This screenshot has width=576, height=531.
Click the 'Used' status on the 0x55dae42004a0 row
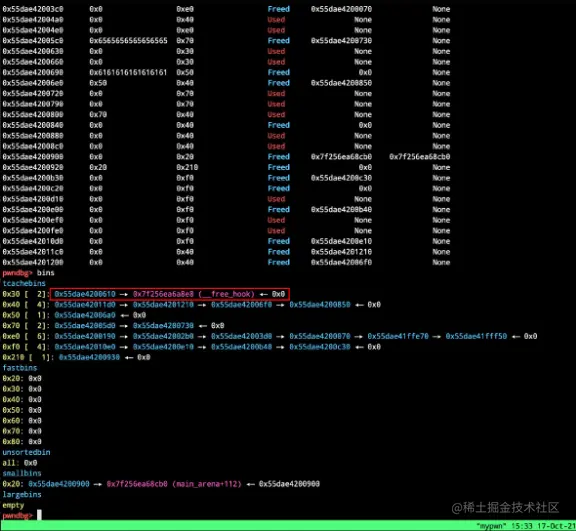[x=276, y=19]
